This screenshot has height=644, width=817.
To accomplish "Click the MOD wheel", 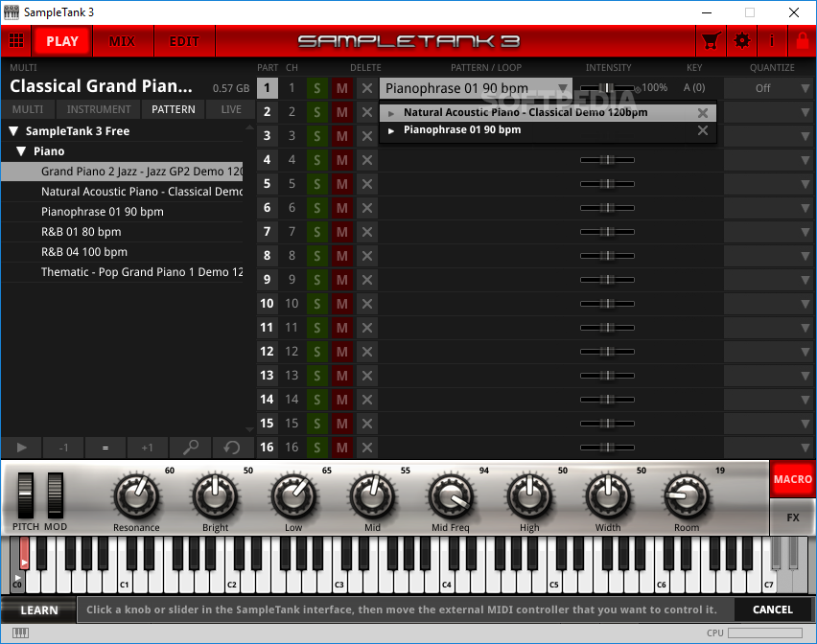I will 56,495.
